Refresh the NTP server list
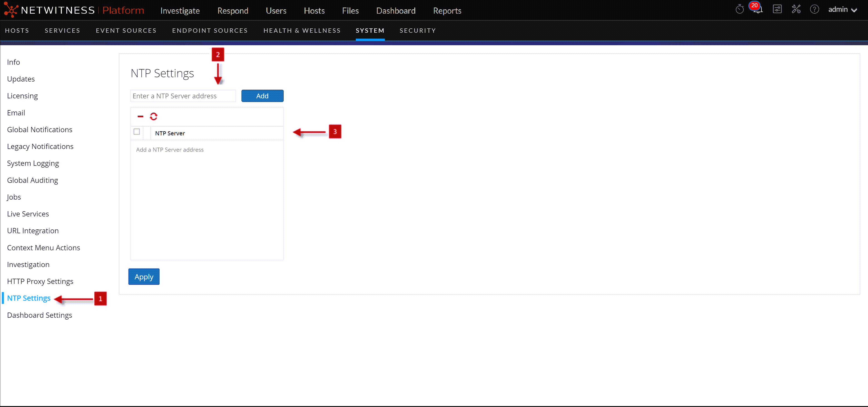868x407 pixels. pyautogui.click(x=154, y=116)
